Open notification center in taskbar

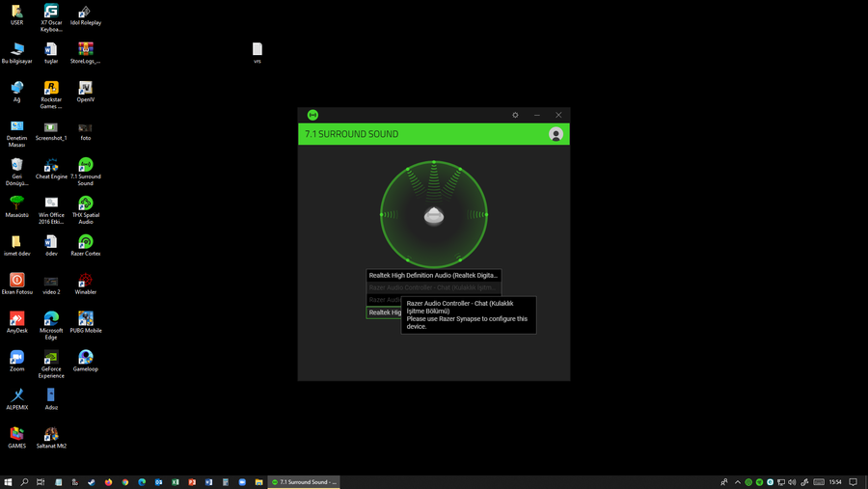pyautogui.click(x=854, y=482)
